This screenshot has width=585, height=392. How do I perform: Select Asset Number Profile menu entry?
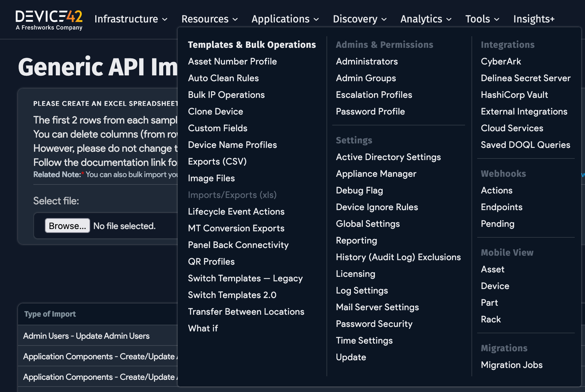click(232, 62)
